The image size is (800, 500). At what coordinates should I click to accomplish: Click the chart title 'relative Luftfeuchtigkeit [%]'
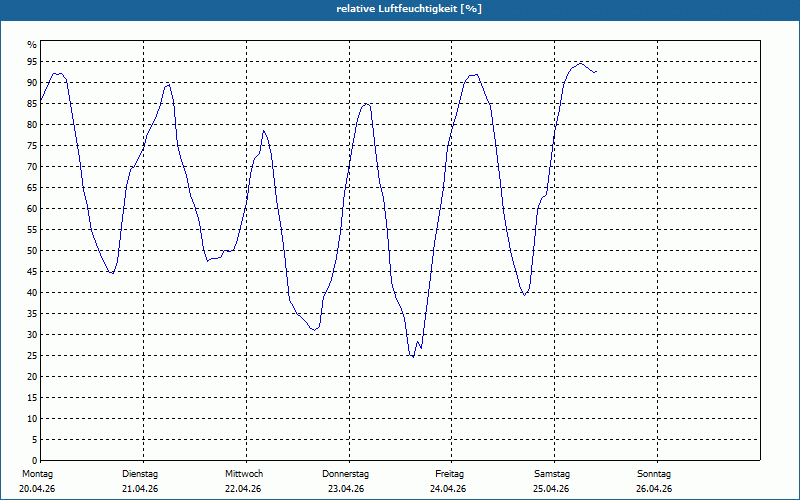tap(409, 9)
